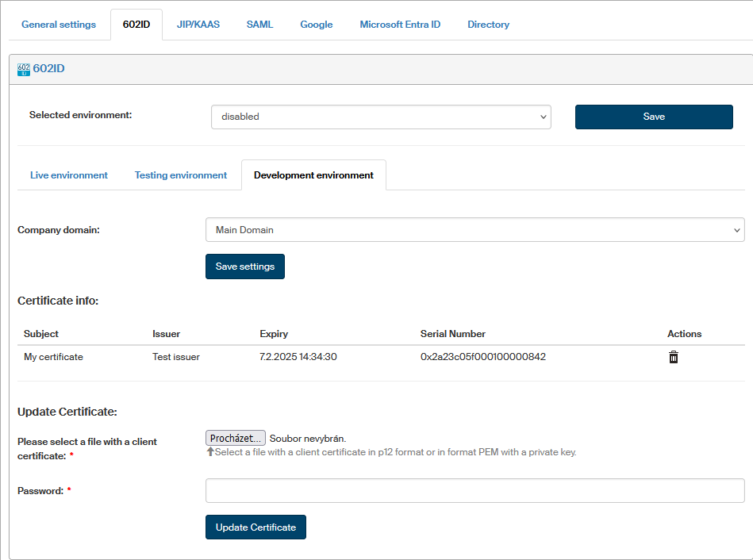This screenshot has width=753, height=560.
Task: Open the Selected environment dropdown
Action: (x=381, y=117)
